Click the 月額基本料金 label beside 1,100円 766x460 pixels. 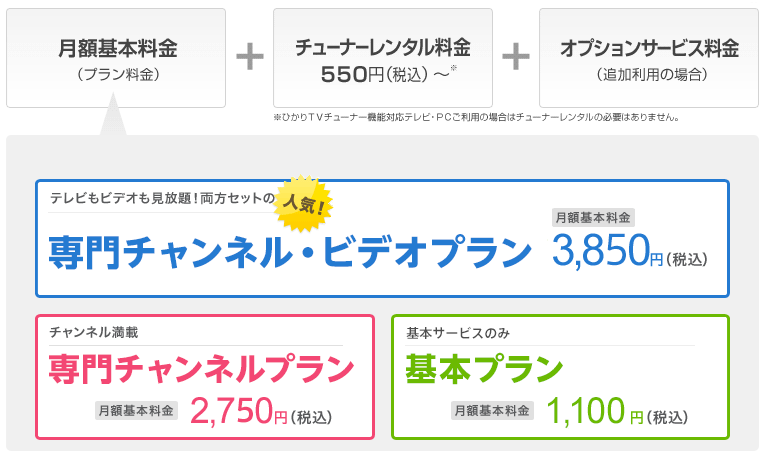click(x=492, y=411)
